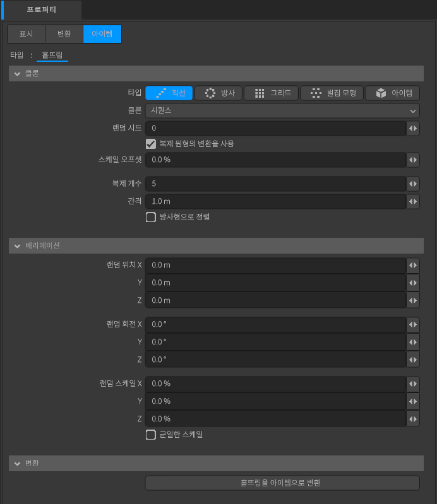Click the stepper arrows for 랜덤 시드
The height and width of the screenshot is (504, 437).
(x=413, y=129)
